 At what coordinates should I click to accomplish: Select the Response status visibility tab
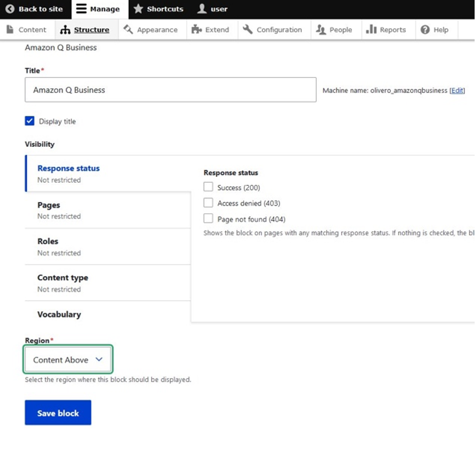(x=108, y=173)
